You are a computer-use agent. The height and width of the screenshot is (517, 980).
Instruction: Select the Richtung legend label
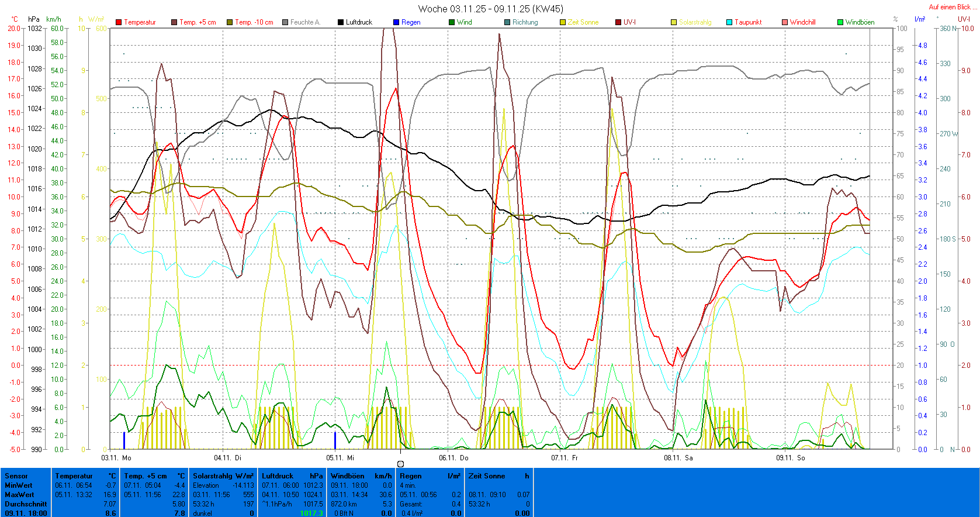pos(525,22)
